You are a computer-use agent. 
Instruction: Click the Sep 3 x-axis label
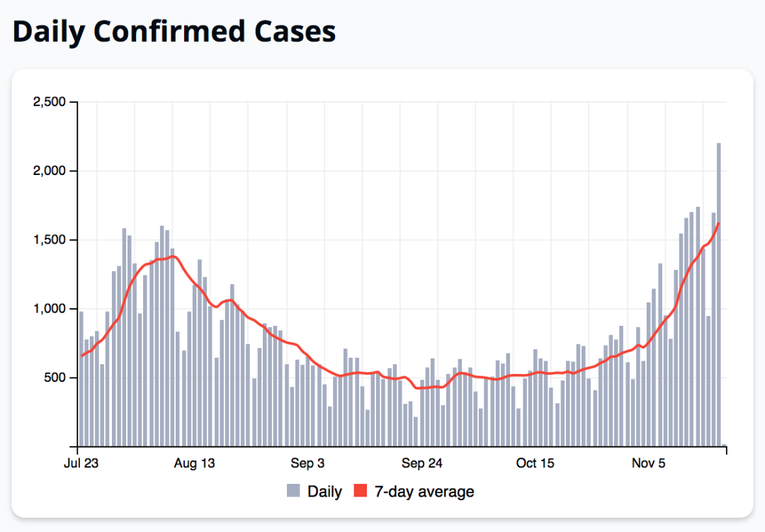pyautogui.click(x=307, y=463)
